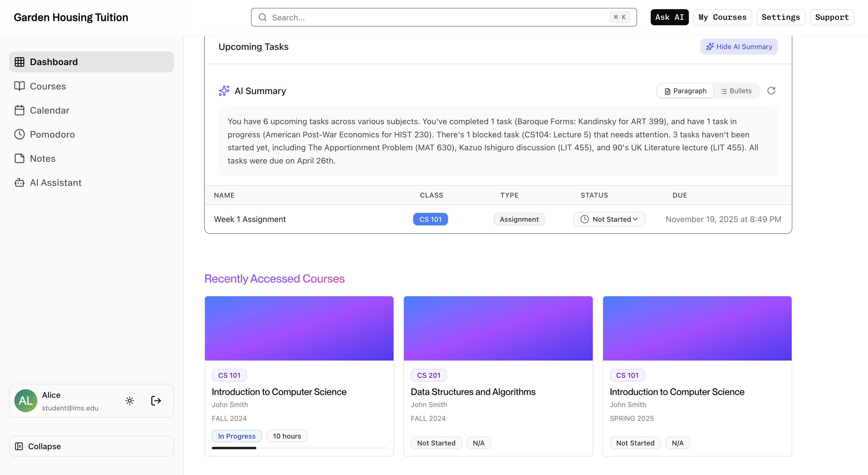
Task: Toggle light/dark theme sun icon
Action: coord(130,401)
